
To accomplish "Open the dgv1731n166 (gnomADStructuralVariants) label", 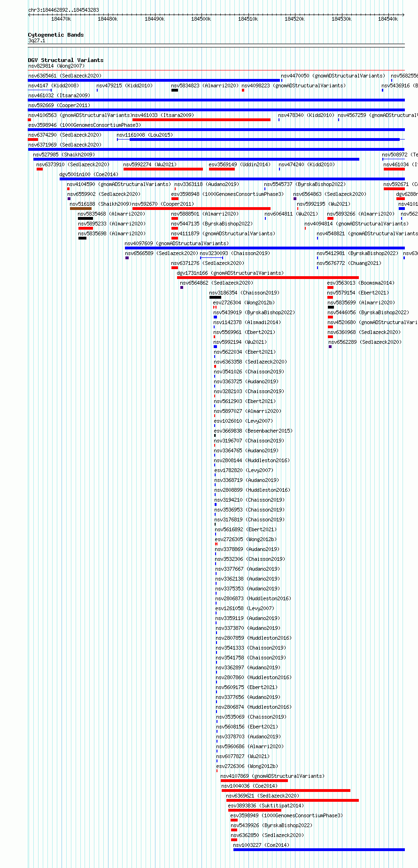I will pos(230,273).
